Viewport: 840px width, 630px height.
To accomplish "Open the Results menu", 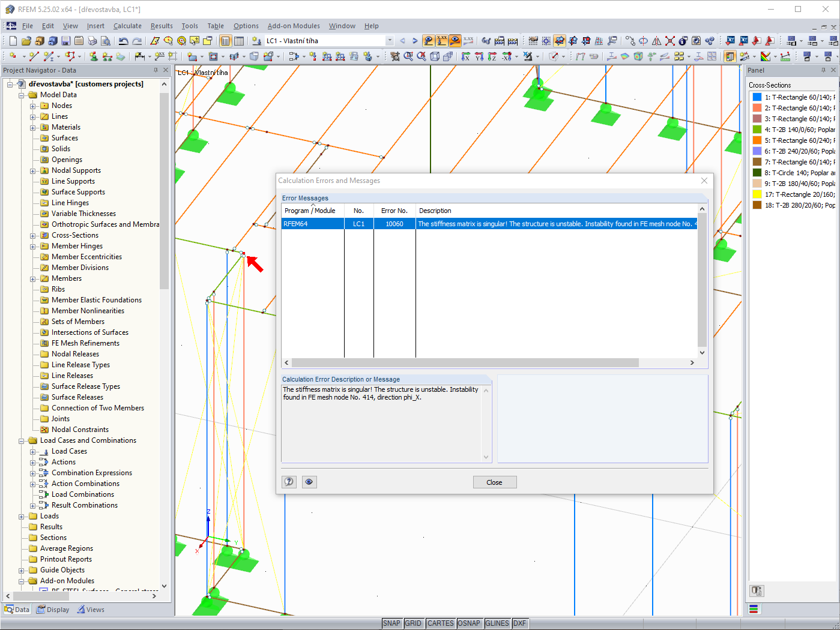I will coord(162,26).
